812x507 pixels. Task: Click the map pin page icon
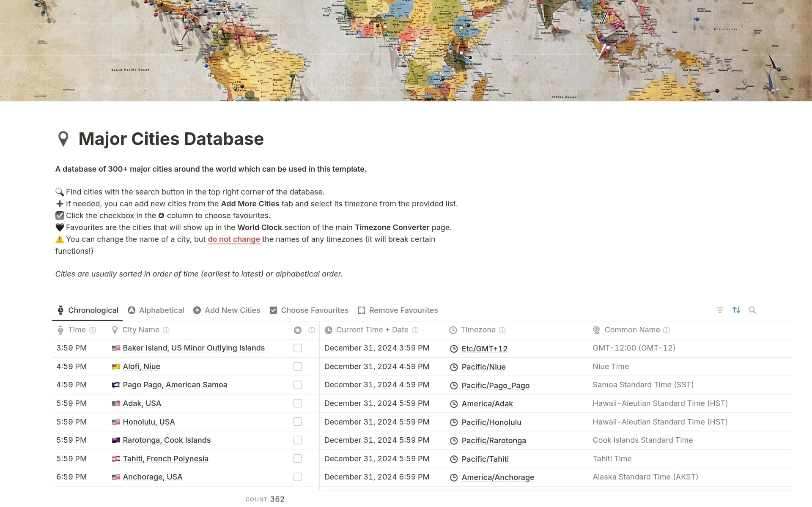tap(63, 139)
